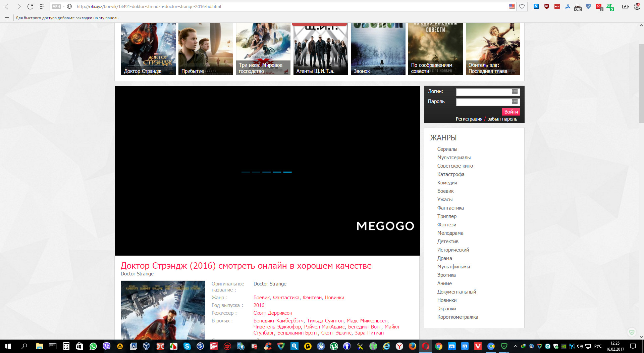Open Windows search from taskbar
The height and width of the screenshot is (353, 644).
pos(24,346)
